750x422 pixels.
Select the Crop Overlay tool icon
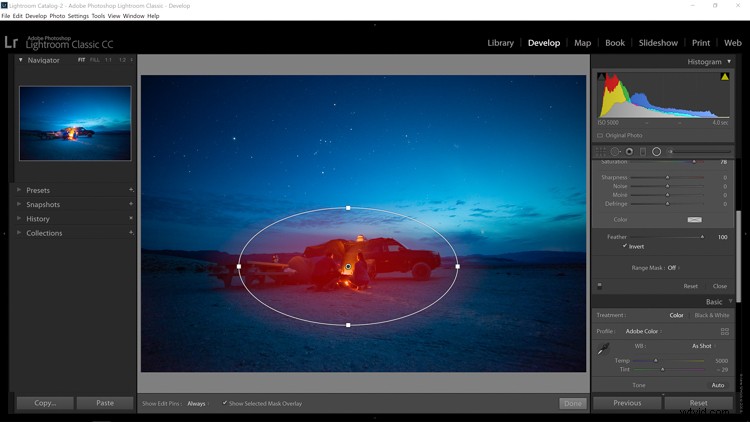600,152
